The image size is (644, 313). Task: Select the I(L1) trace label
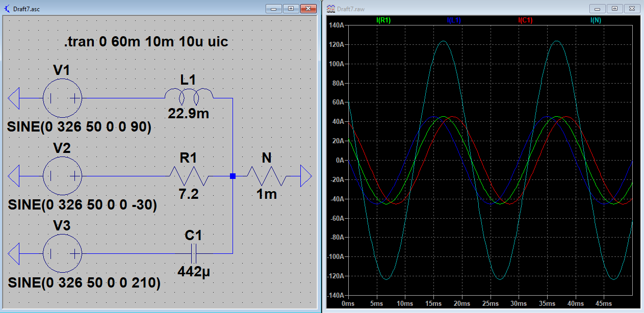[x=454, y=20]
